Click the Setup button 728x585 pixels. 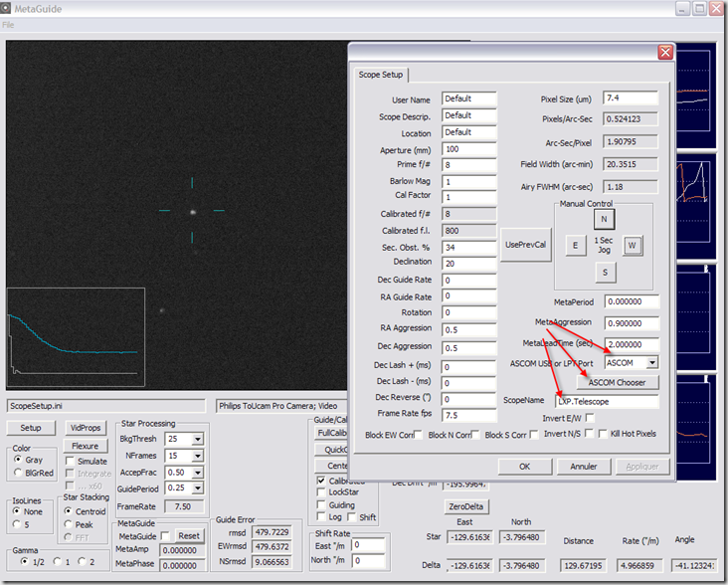[31, 428]
